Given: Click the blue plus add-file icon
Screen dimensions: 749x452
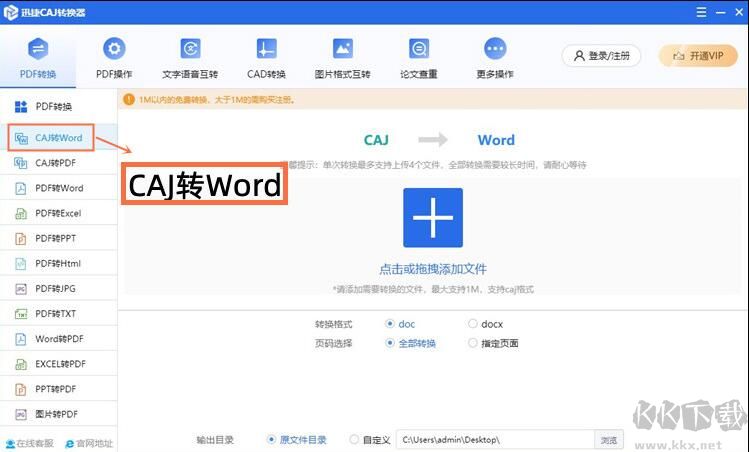Looking at the screenshot, I should coord(433,217).
